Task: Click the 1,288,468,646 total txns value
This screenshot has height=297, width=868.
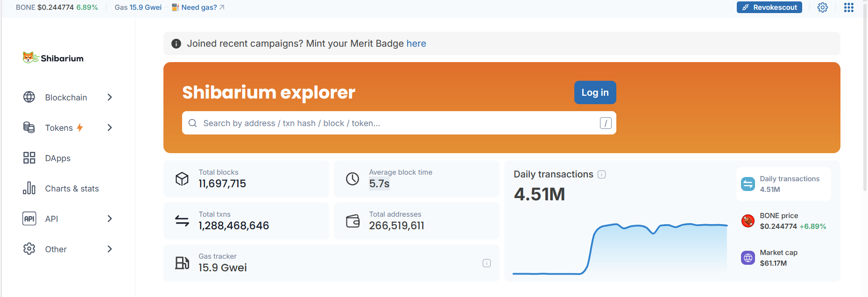Action: (233, 226)
